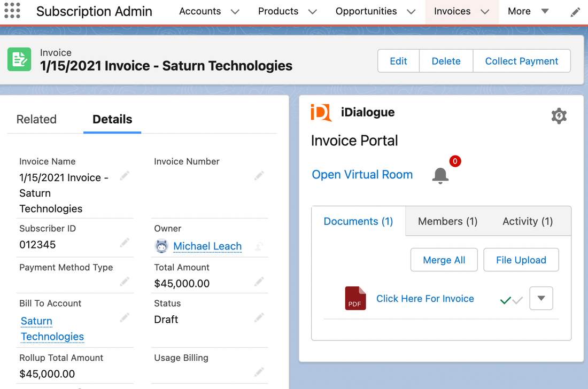
Task: Click Rollup Total Amount value $45,000.00
Action: tap(47, 374)
